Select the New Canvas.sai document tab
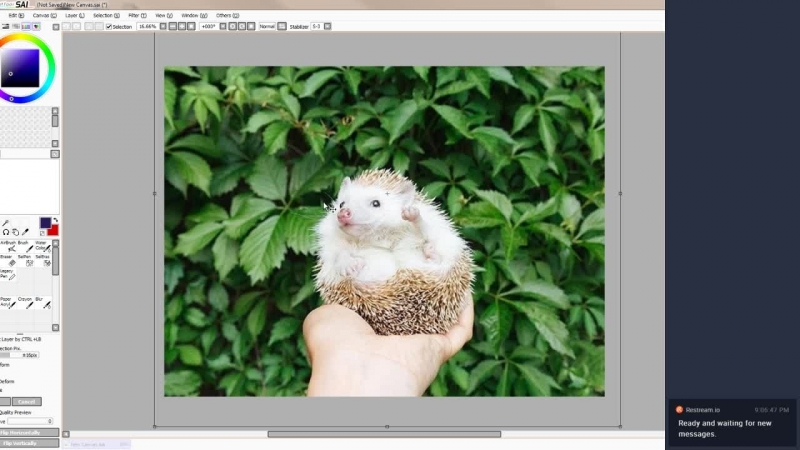Image resolution: width=800 pixels, height=450 pixels. point(96,444)
